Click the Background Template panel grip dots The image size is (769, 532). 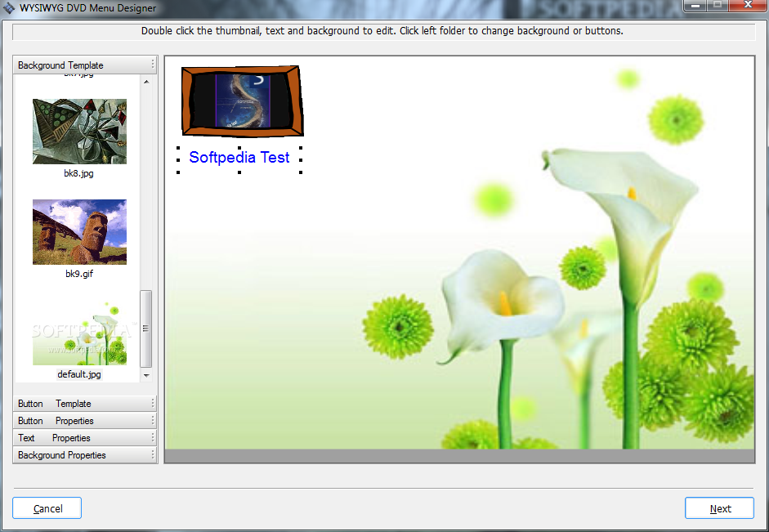pos(153,65)
